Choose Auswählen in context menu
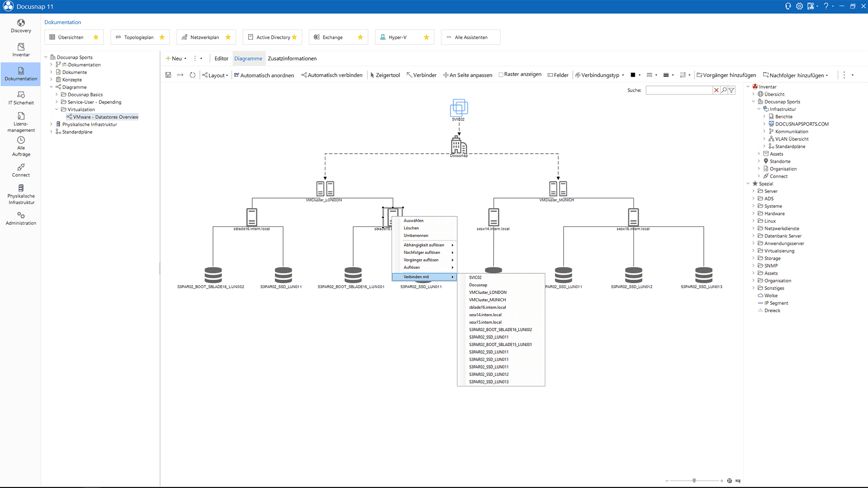Image resolution: width=868 pixels, height=488 pixels. click(425, 221)
